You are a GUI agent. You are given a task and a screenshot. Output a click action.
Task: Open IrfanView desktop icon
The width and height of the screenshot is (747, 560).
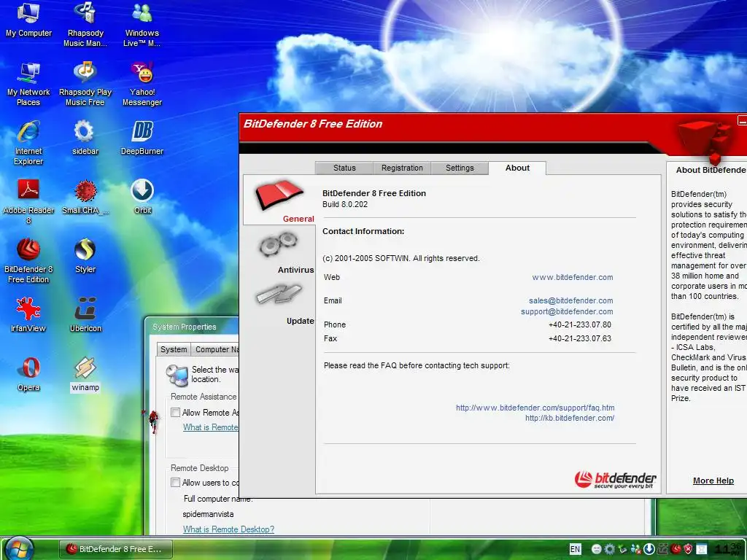(x=28, y=315)
